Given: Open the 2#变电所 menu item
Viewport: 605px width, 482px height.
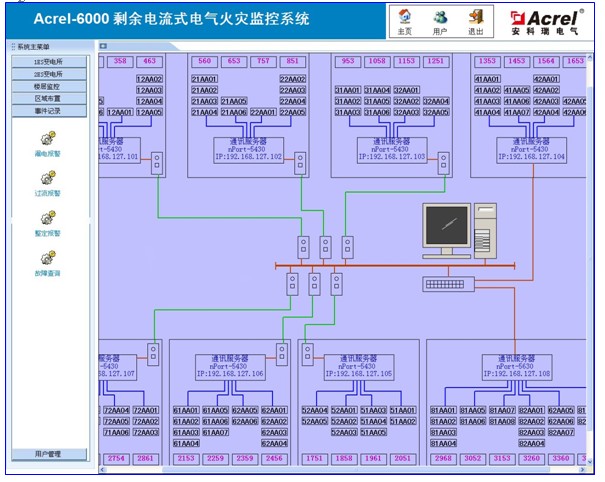Looking at the screenshot, I should [x=49, y=74].
